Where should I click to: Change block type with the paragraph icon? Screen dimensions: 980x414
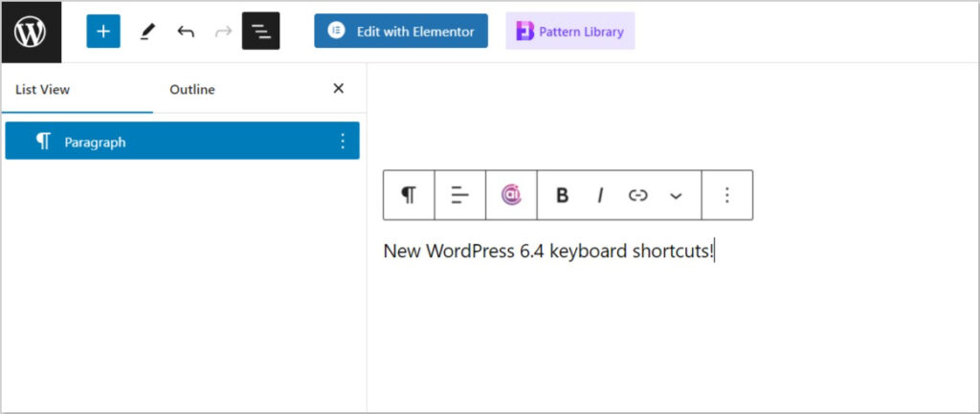coord(409,195)
